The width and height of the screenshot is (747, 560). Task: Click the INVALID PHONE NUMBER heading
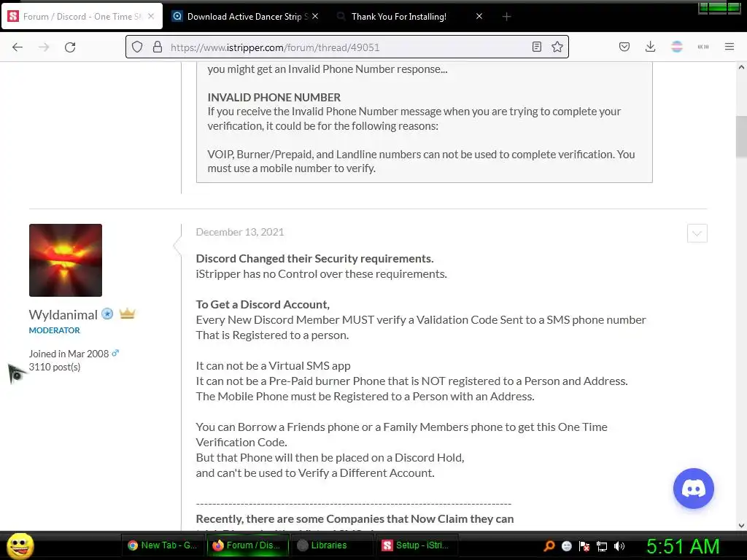(274, 97)
